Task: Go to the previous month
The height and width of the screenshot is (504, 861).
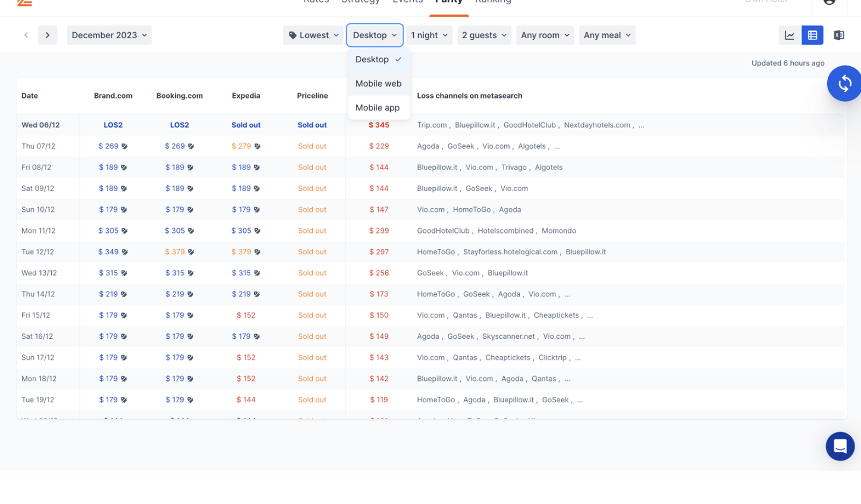Action: pos(26,36)
